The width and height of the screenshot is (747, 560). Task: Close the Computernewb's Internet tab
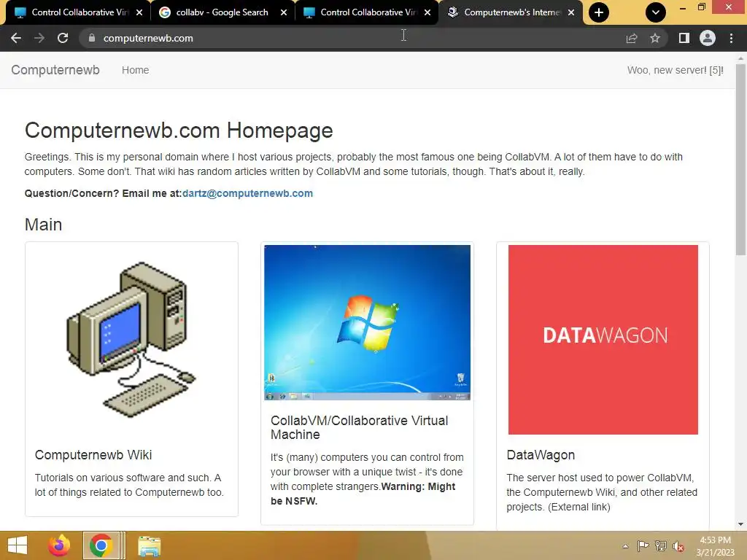(x=571, y=12)
